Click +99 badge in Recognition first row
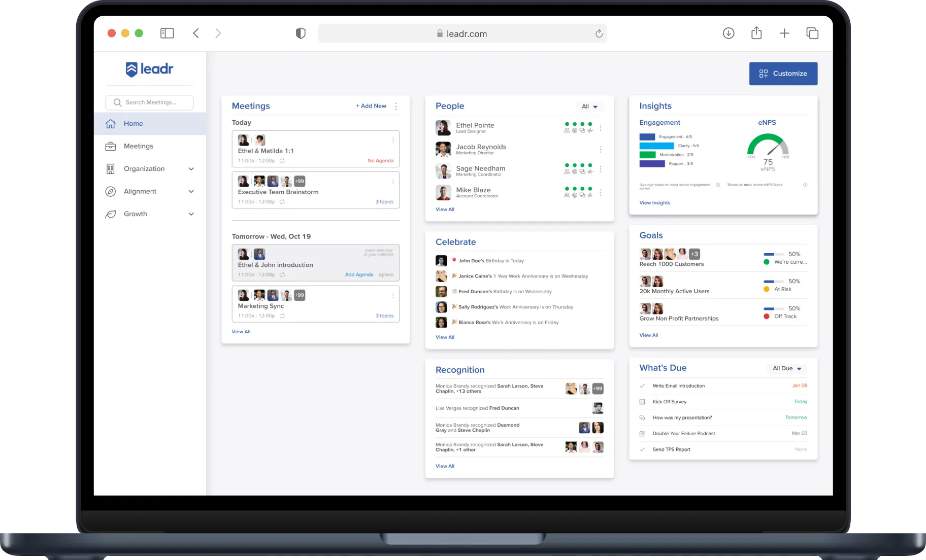Viewport: 926px width, 560px height. pos(598,389)
